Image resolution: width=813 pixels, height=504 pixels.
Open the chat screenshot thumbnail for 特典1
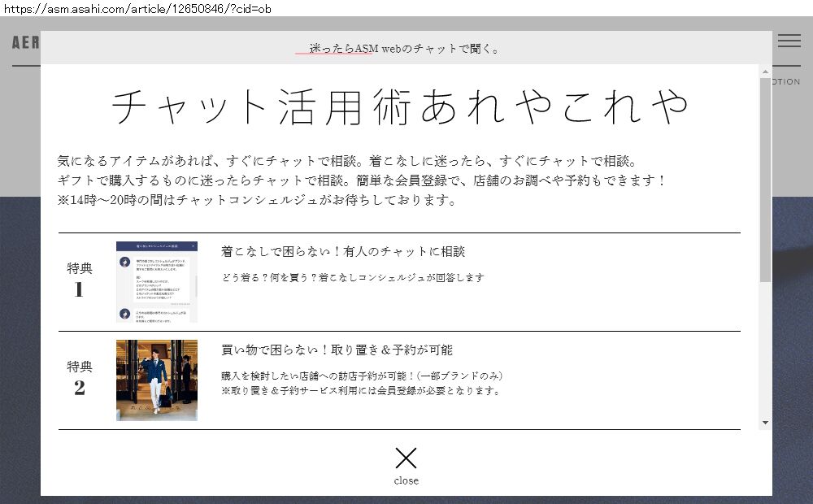157,281
